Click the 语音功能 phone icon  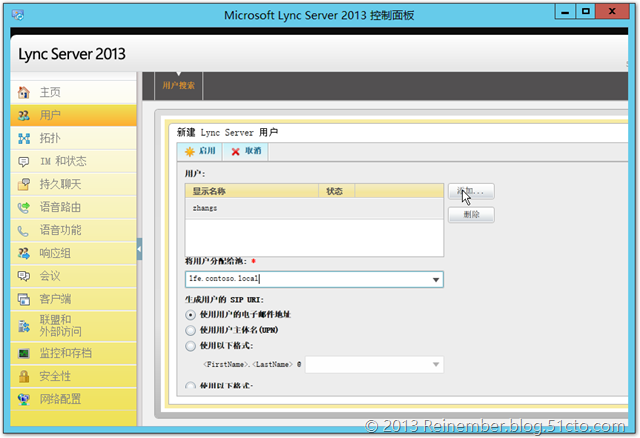pos(23,230)
